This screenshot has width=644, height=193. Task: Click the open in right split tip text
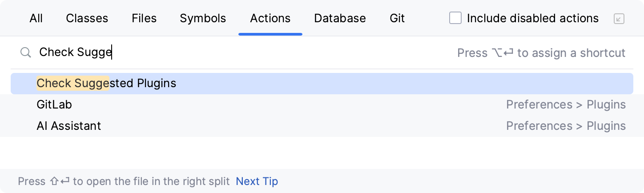(124, 181)
